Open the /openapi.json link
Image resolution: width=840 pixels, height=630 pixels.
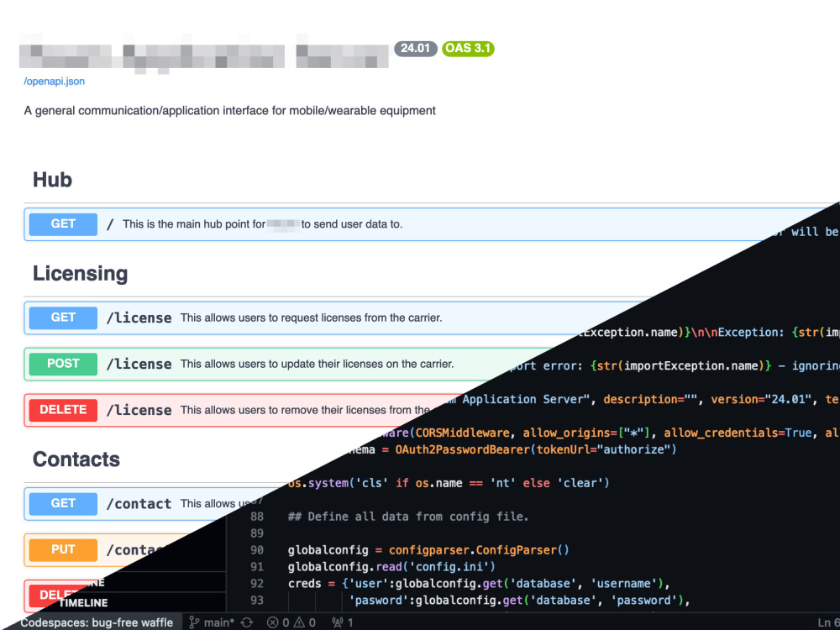point(54,81)
